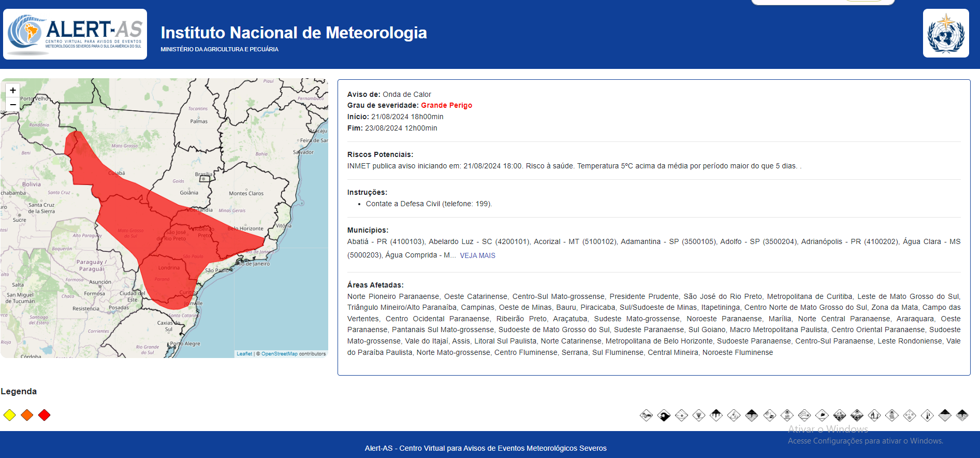980x458 pixels.
Task: Open the ALERT-AS logo homepage
Action: coord(75,34)
